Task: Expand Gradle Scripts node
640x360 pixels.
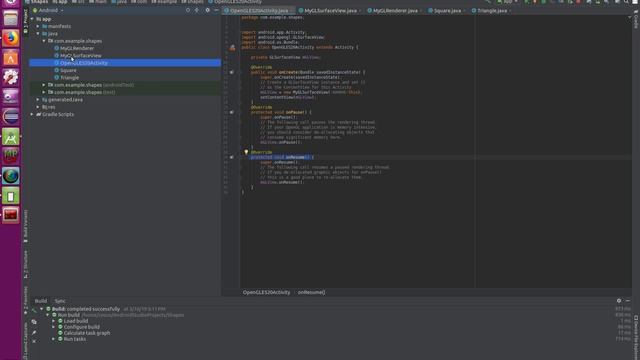Action: point(32,114)
